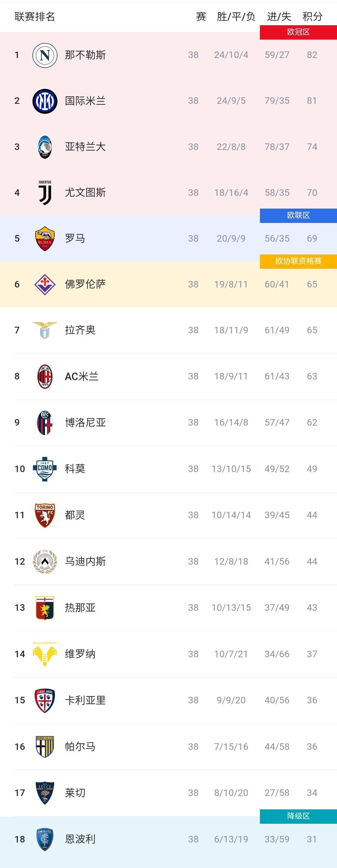
Task: Select the 恩波利 row at rank 18
Action: point(168,839)
